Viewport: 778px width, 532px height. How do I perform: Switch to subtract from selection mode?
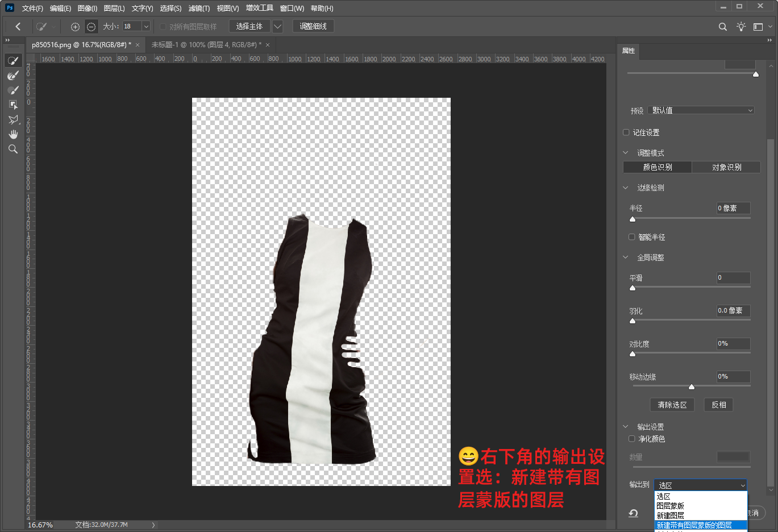[x=91, y=27]
